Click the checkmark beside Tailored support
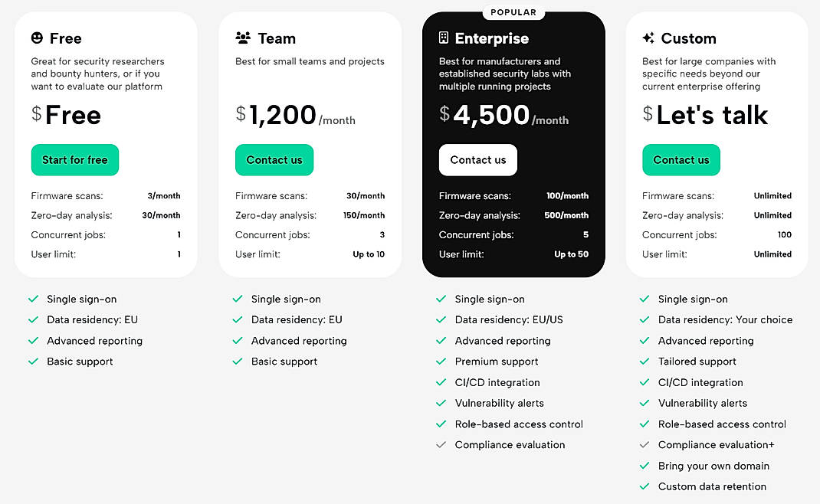This screenshot has width=820, height=504. coord(645,362)
